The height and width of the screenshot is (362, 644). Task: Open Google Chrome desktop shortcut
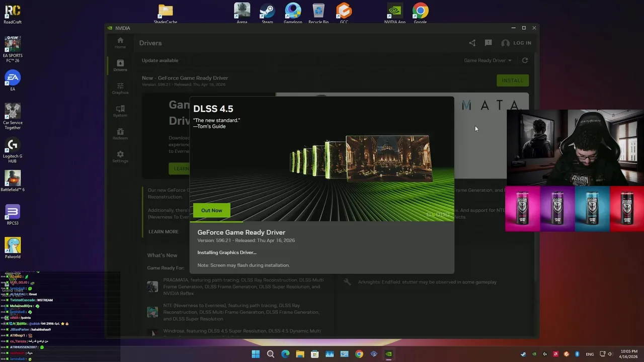pos(421,14)
